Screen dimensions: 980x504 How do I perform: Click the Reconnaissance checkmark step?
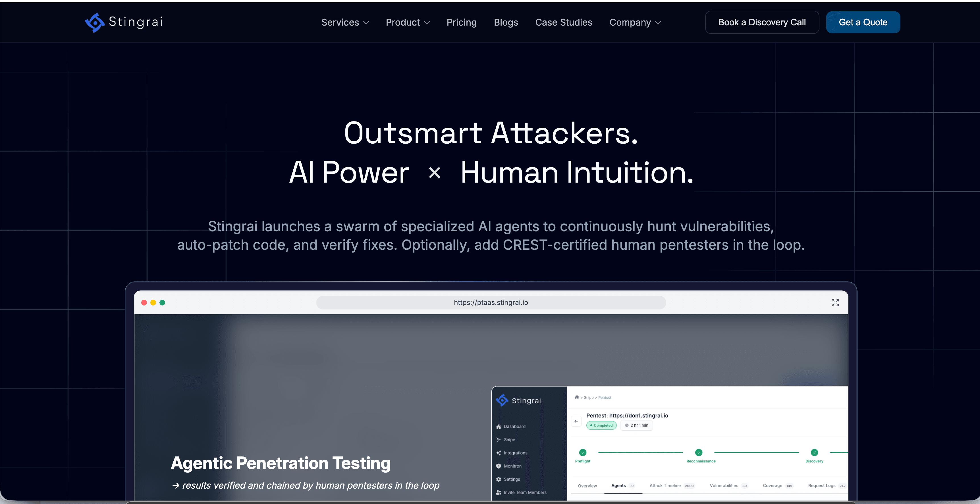pos(699,453)
